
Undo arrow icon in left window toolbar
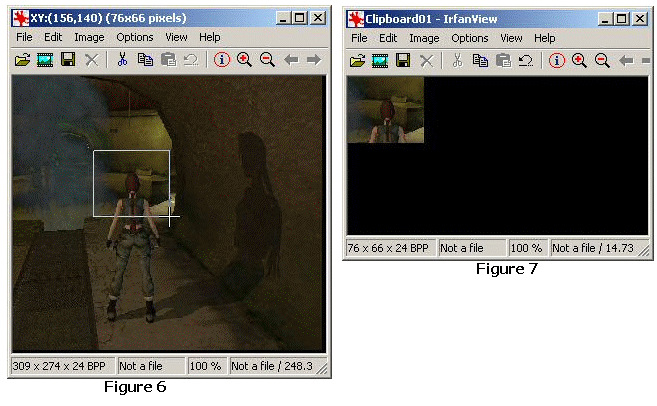pyautogui.click(x=191, y=59)
